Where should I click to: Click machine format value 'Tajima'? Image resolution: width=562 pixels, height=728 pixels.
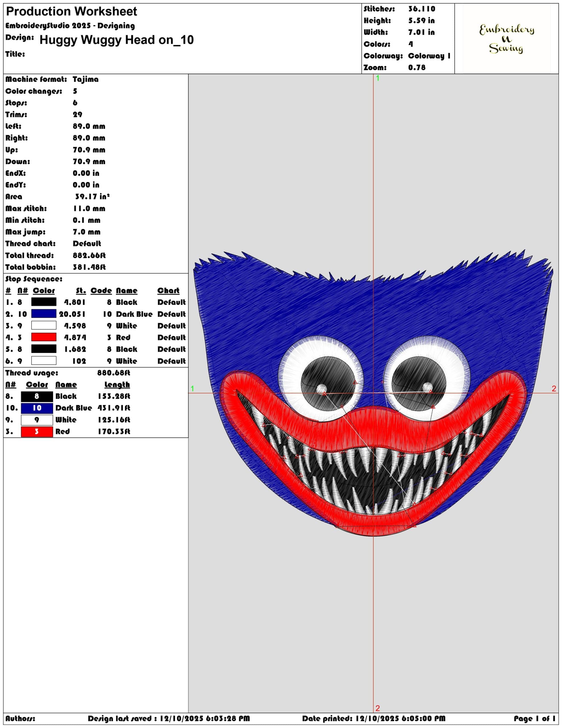[x=86, y=79]
